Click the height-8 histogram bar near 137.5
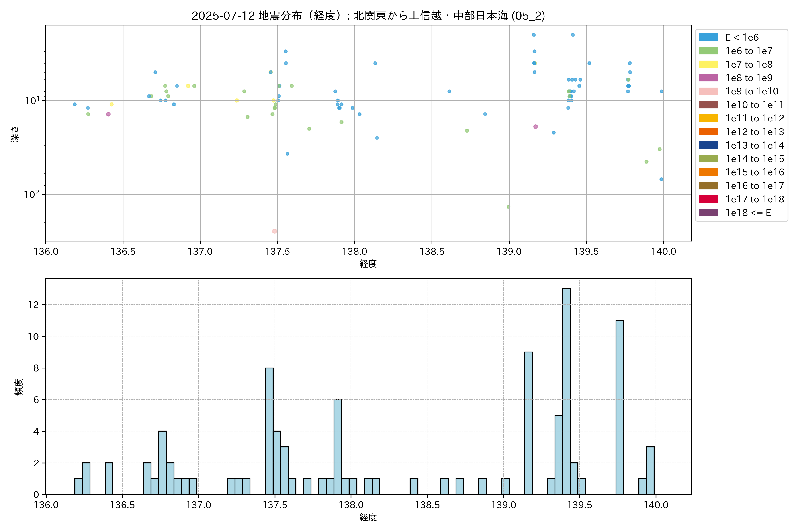The image size is (798, 532). point(269,431)
